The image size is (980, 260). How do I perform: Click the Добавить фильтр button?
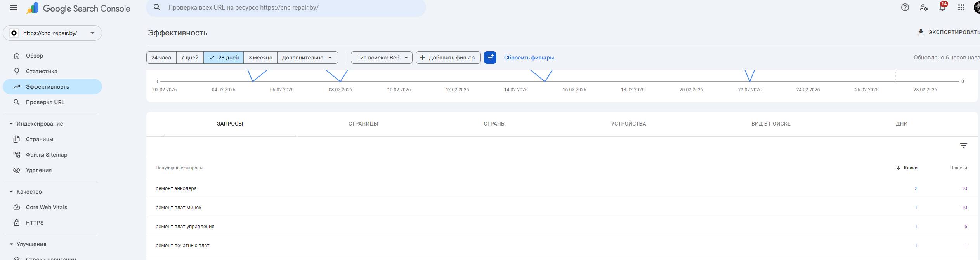(448, 58)
